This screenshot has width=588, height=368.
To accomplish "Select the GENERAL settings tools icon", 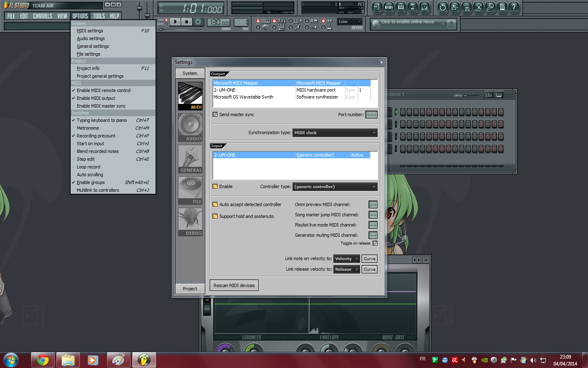I will (x=190, y=159).
